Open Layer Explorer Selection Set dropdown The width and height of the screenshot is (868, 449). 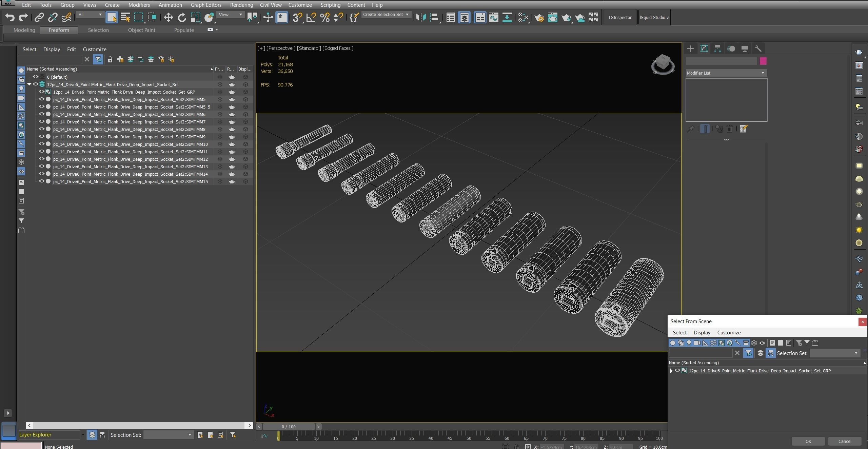coord(169,435)
